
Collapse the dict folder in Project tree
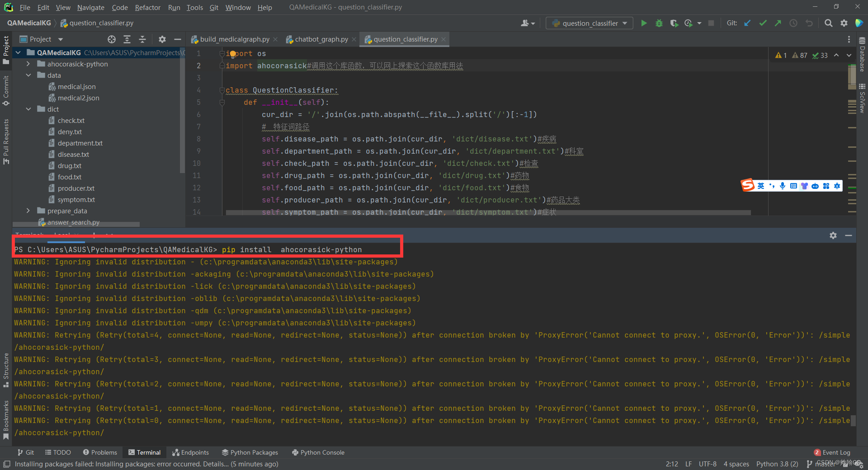point(28,109)
